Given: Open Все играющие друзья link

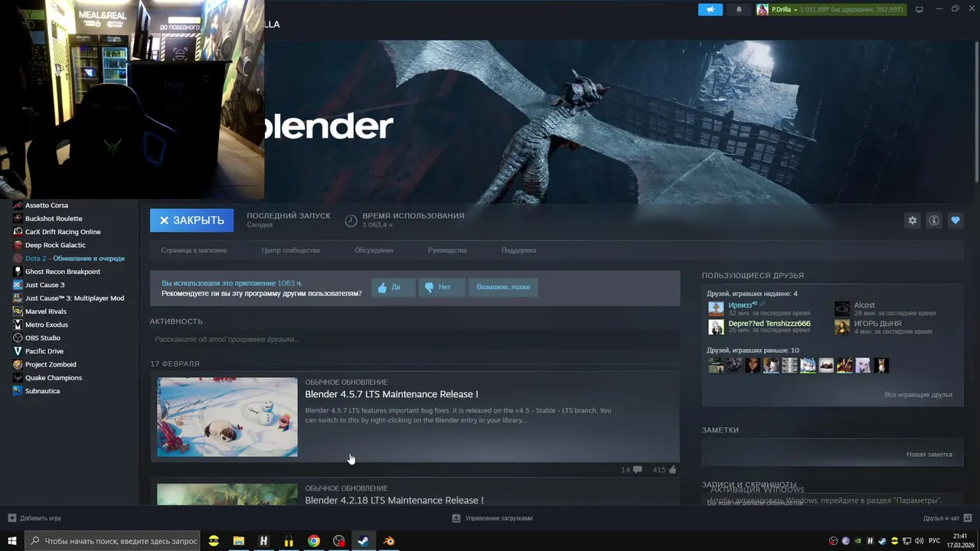Looking at the screenshot, I should (x=918, y=395).
